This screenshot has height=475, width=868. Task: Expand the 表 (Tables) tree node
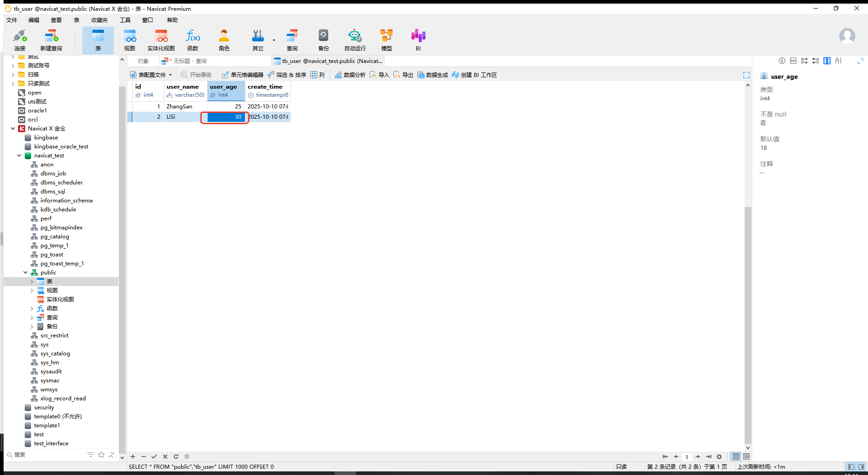pos(32,282)
